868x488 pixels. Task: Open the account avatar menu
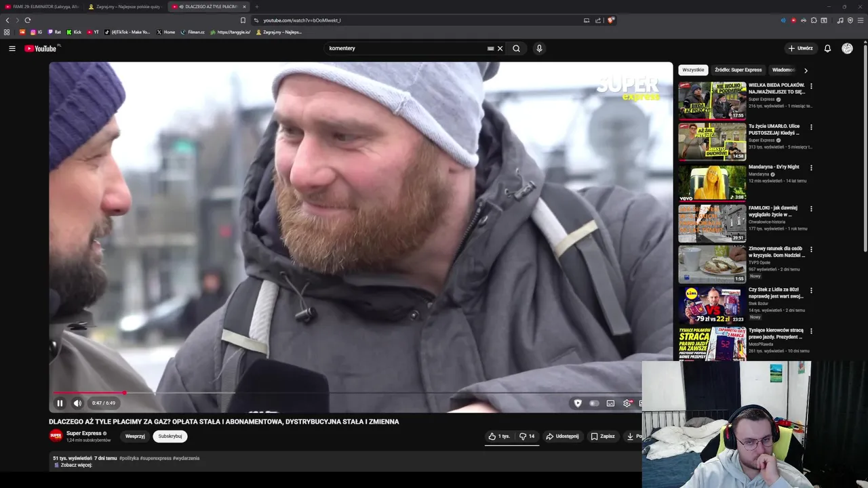pos(847,48)
